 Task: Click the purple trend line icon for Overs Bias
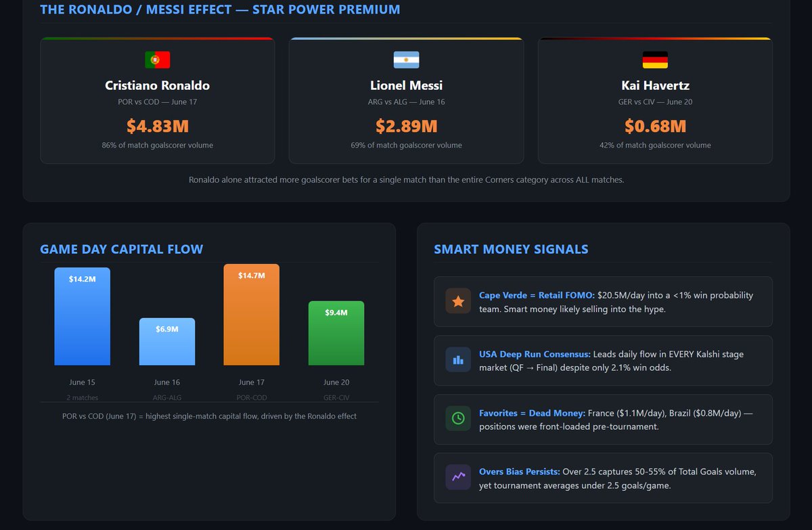(x=458, y=477)
